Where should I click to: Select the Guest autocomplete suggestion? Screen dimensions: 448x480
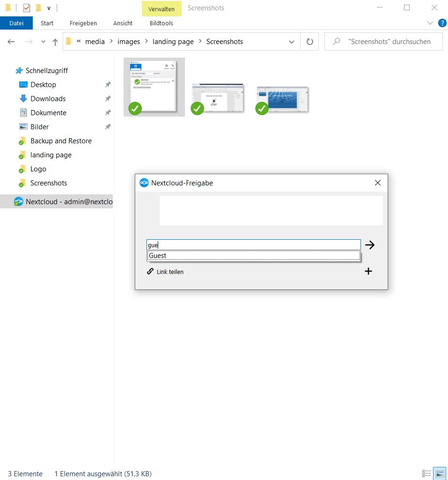[x=253, y=256]
